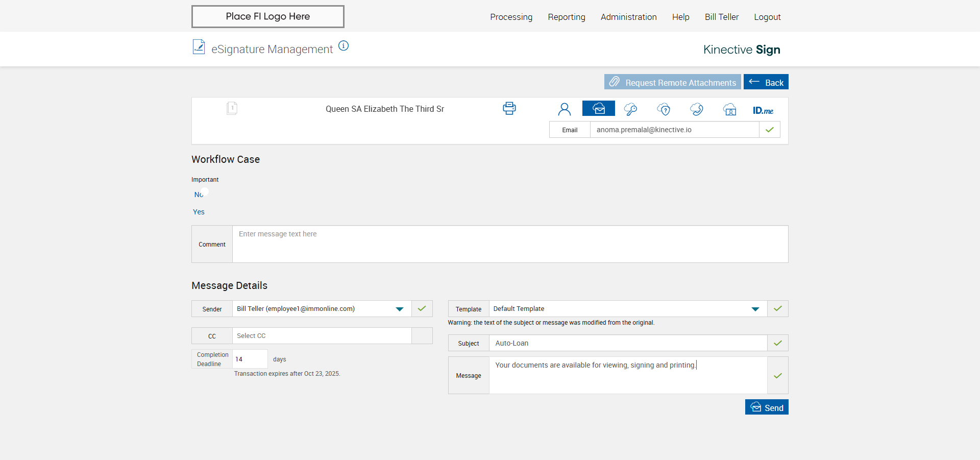Select the person (in-person signing) icon
This screenshot has height=460, width=980.
coord(564,109)
